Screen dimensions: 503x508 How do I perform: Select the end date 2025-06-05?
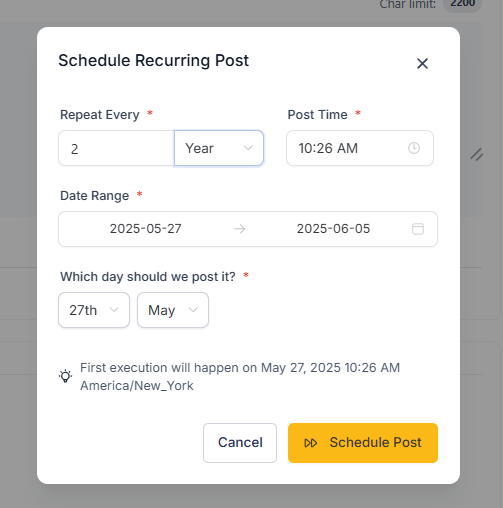coord(333,229)
